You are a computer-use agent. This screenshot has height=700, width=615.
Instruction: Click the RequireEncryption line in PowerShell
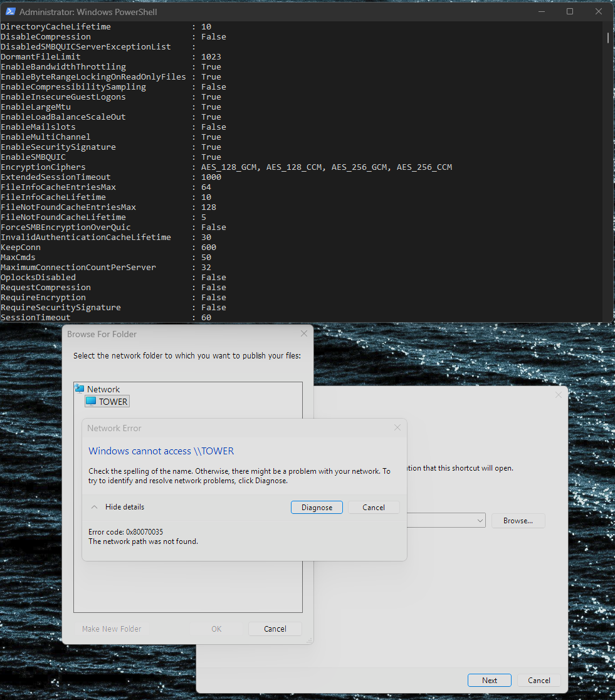pos(113,297)
